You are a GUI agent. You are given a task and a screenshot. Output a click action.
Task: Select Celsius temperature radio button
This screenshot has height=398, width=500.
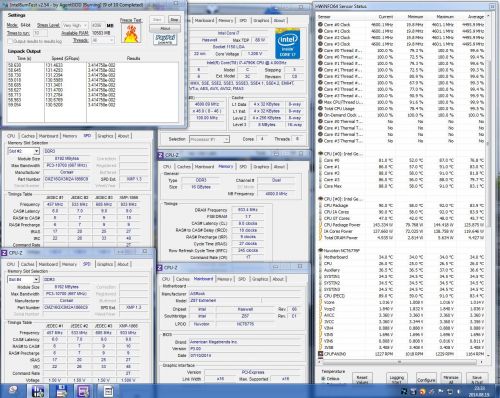(323, 379)
